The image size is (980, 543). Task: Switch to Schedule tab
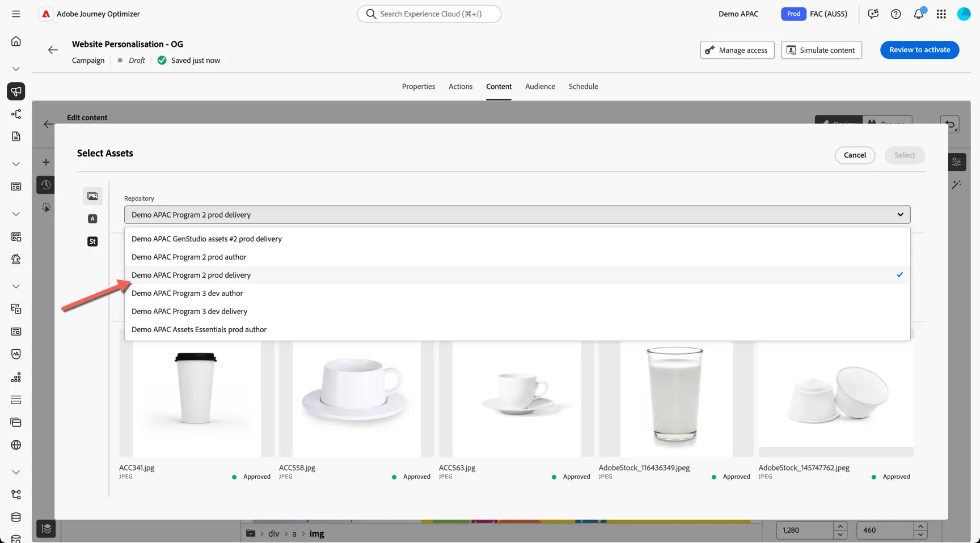(583, 87)
